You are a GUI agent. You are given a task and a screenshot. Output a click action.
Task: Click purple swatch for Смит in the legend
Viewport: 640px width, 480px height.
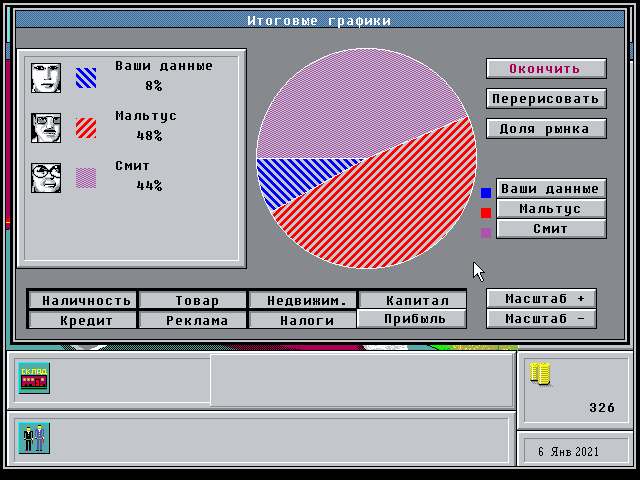[x=86, y=178]
